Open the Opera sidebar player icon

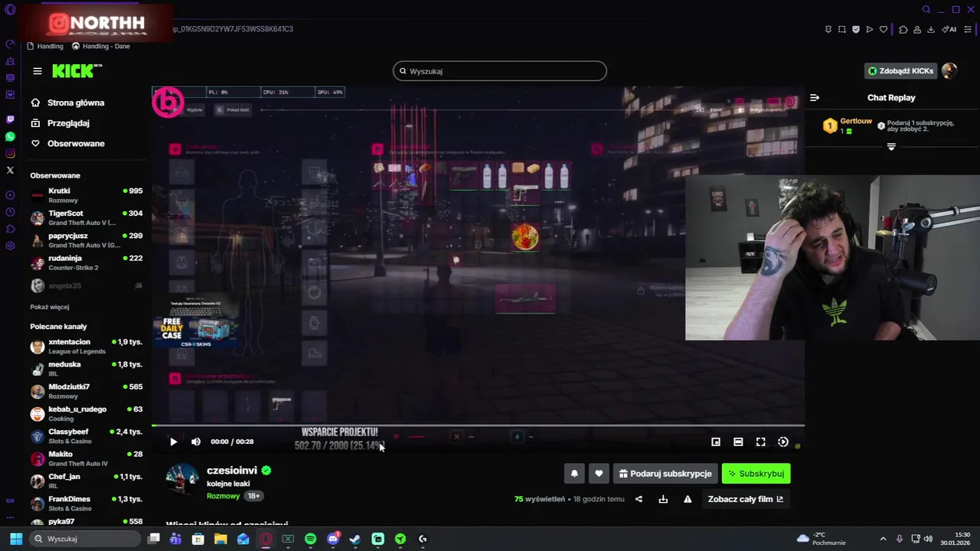pyautogui.click(x=10, y=195)
